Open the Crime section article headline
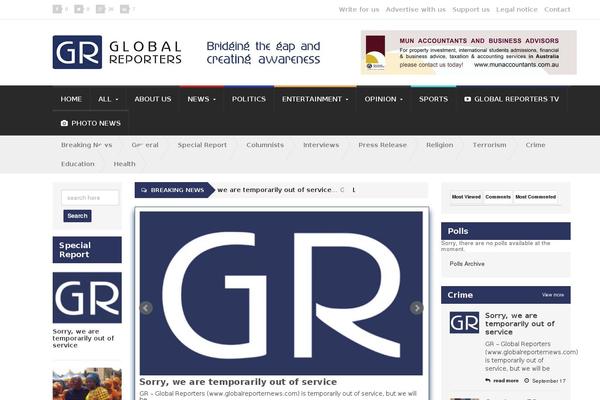Screen dimensions: 600x400 click(520, 324)
